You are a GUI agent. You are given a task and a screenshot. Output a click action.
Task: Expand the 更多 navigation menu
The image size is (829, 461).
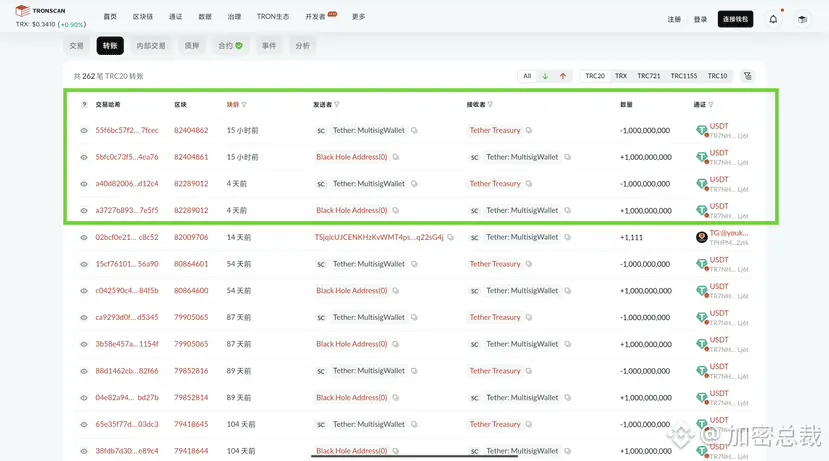pyautogui.click(x=358, y=17)
